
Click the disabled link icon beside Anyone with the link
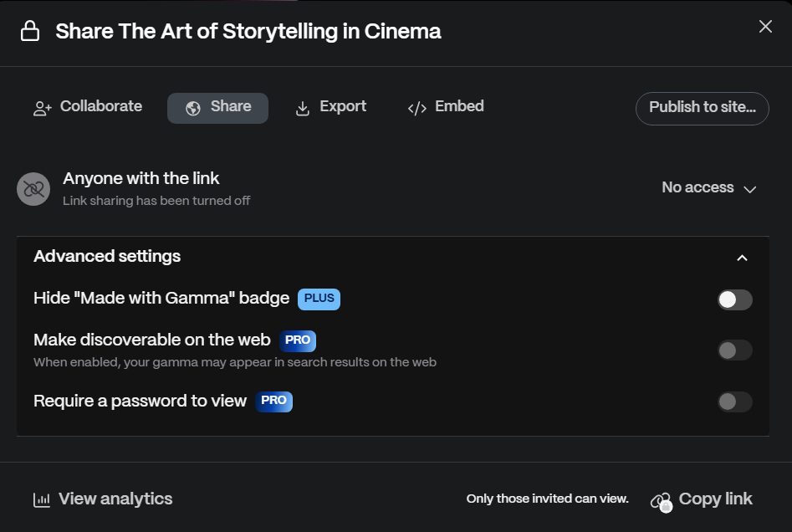click(33, 189)
